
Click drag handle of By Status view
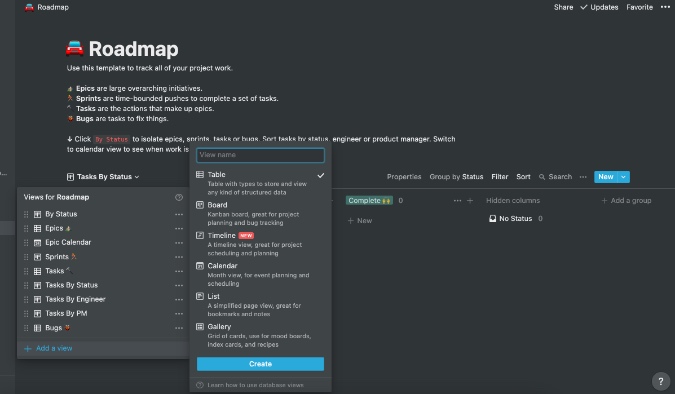tap(26, 214)
